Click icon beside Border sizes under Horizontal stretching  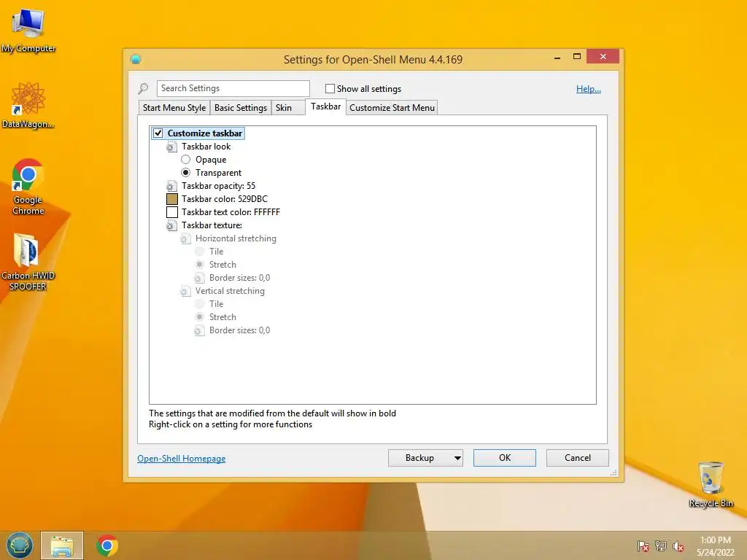pyautogui.click(x=199, y=278)
